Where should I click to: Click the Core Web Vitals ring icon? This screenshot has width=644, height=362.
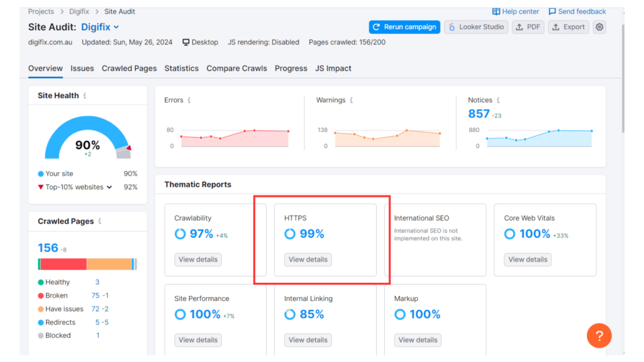coord(509,234)
